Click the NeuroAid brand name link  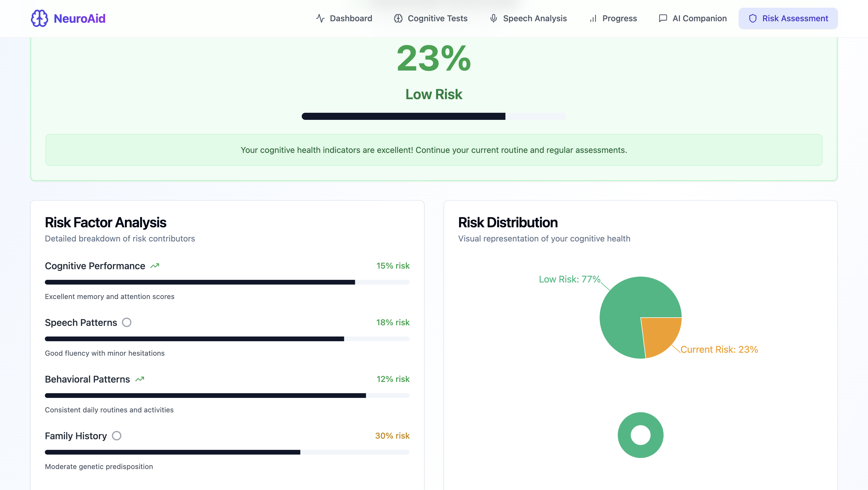pos(79,18)
